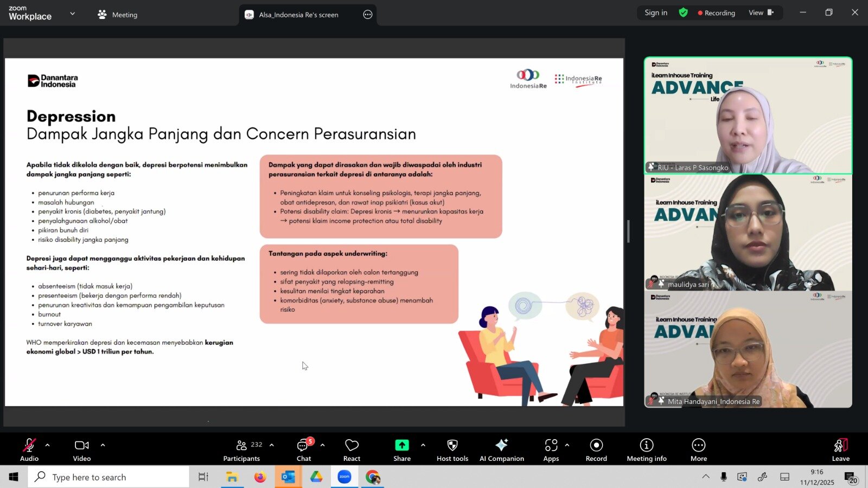
Task: Click the React heart icon
Action: point(352,450)
